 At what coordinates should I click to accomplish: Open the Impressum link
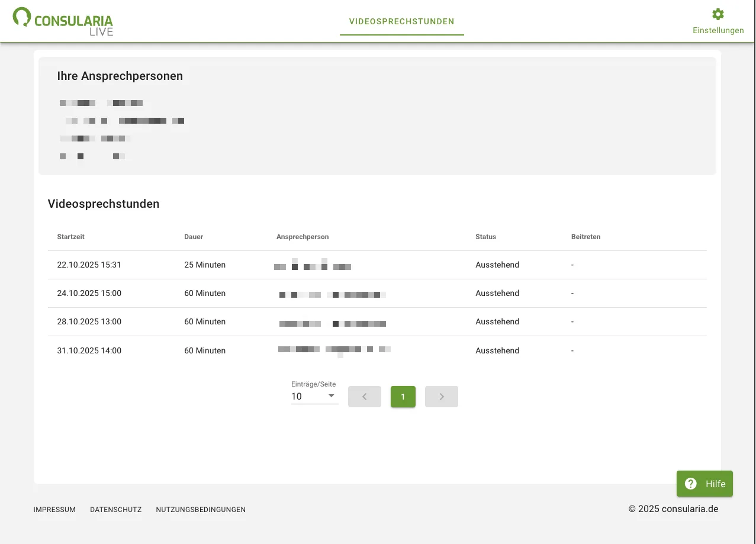[x=54, y=510]
